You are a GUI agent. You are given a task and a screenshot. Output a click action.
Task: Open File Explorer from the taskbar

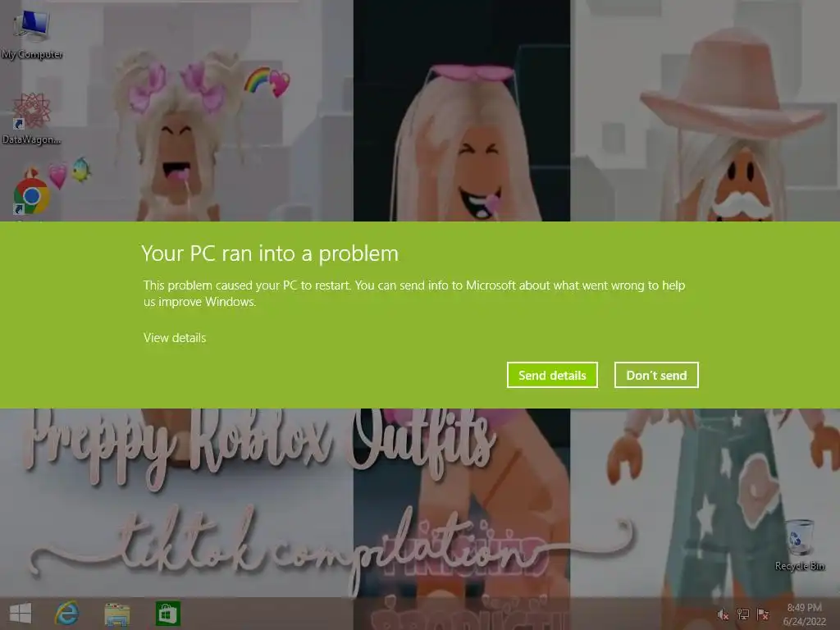coord(116,614)
